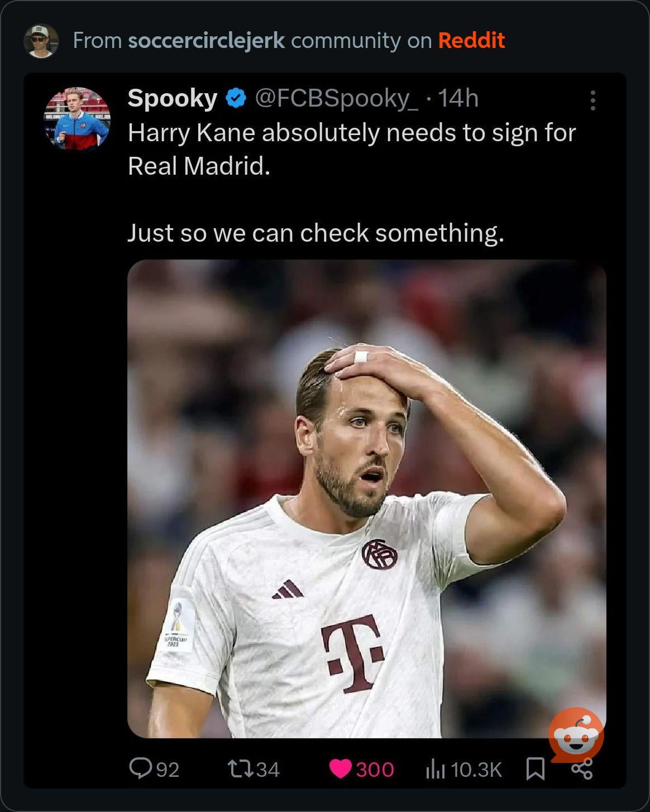Viewport: 650px width, 812px height.
Task: Click the share icon
Action: (582, 771)
